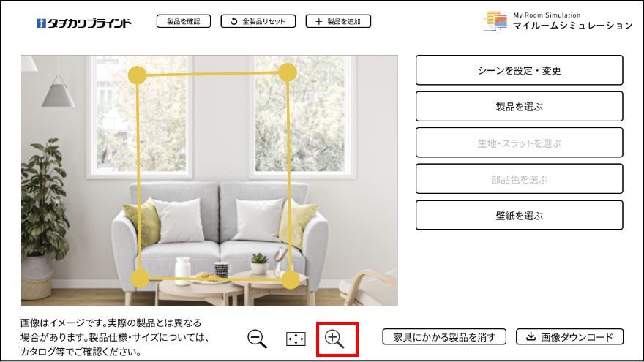
Task: Click the 家具にかかる製品を消す button
Action: coord(444,337)
